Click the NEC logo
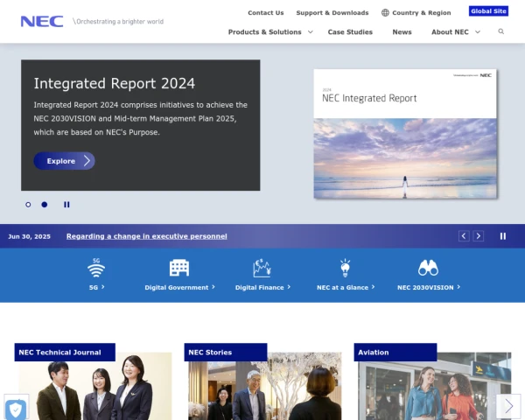The image size is (525, 420). point(42,21)
